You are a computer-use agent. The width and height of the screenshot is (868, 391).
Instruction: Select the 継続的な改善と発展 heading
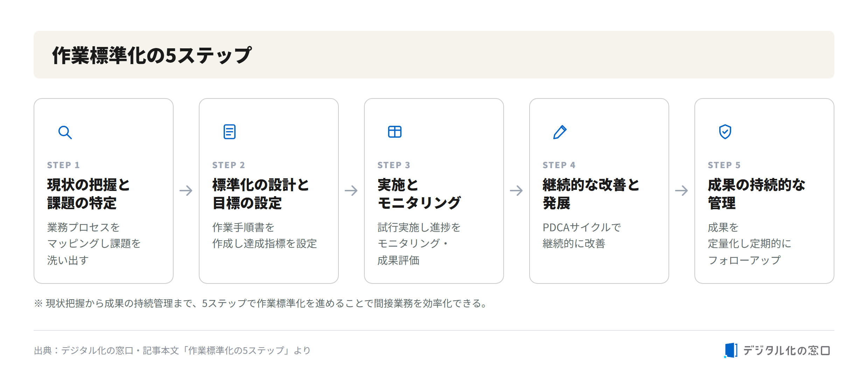[x=591, y=194]
